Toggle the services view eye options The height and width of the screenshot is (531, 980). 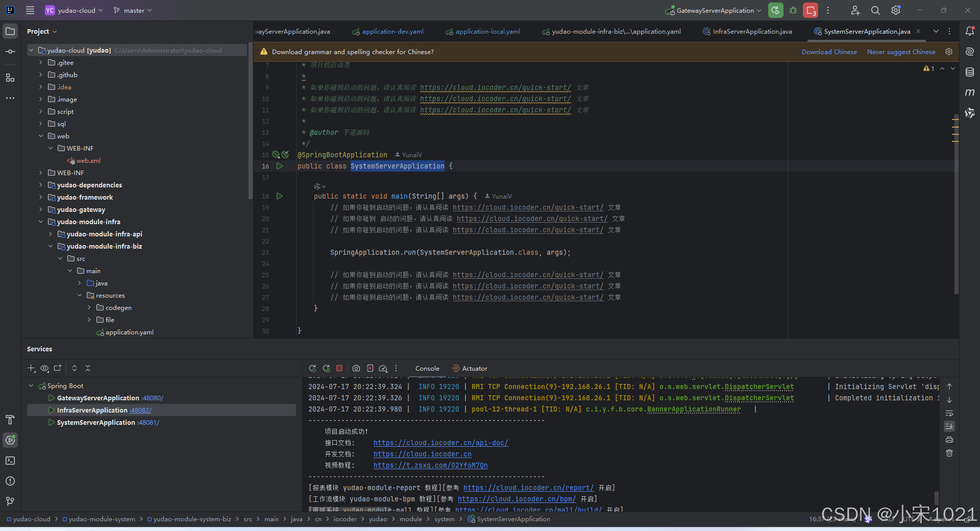click(x=44, y=368)
